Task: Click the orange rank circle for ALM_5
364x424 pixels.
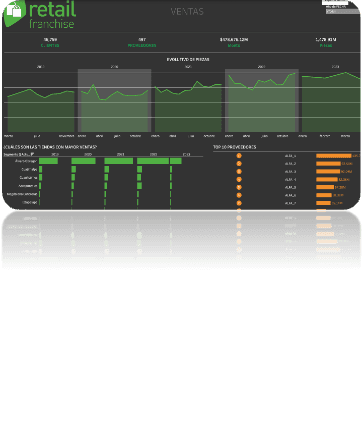Action: pos(239,187)
